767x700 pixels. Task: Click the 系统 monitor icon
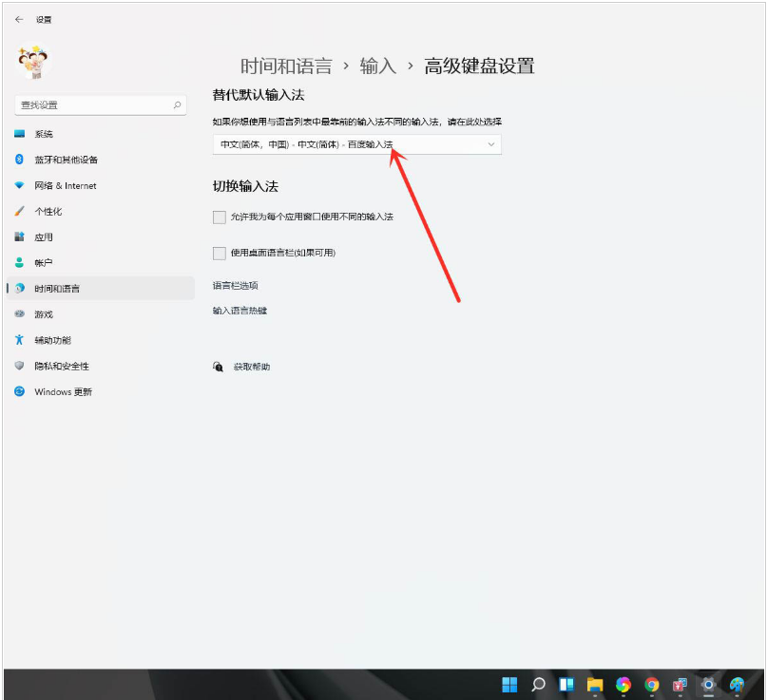click(20, 134)
